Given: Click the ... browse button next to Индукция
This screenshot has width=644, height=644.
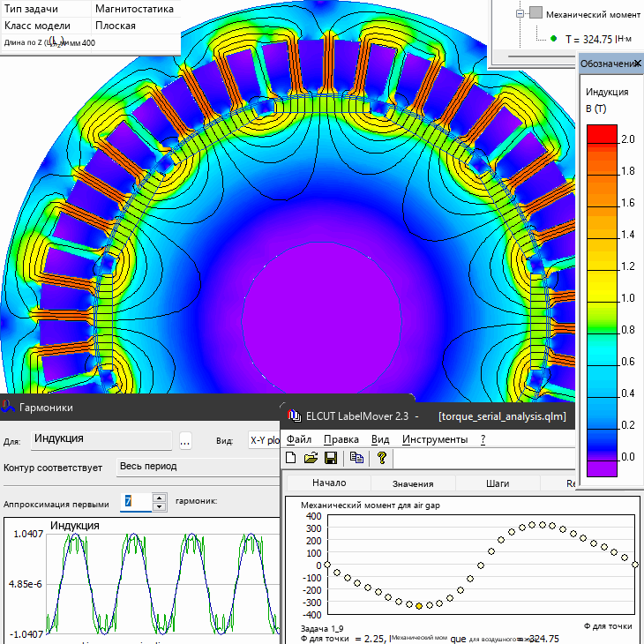Looking at the screenshot, I should (185, 441).
